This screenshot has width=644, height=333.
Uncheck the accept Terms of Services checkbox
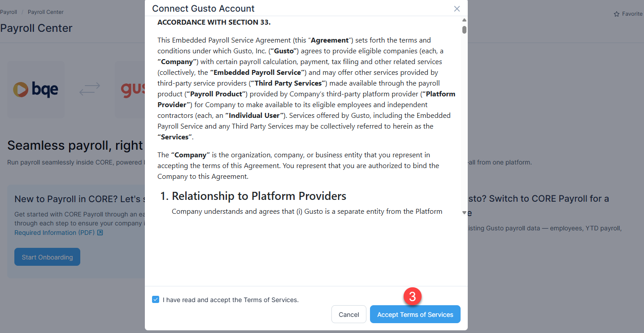pos(156,299)
